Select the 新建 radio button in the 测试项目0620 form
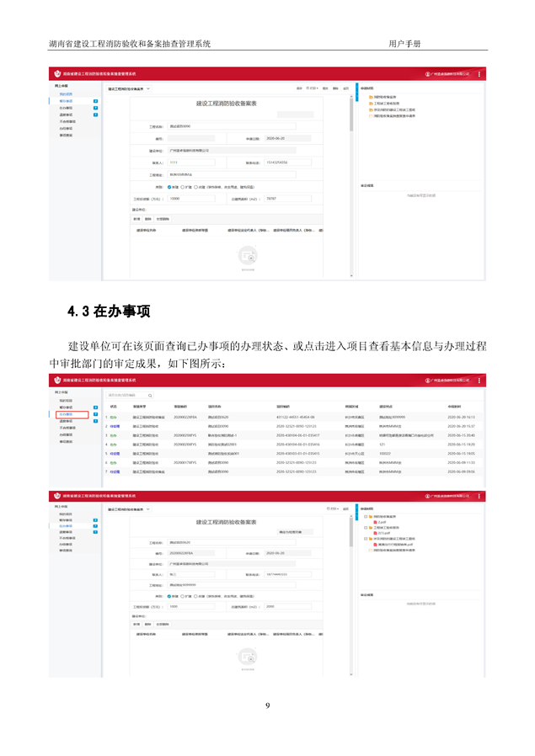Screen dimensions: 535x756 169,594
